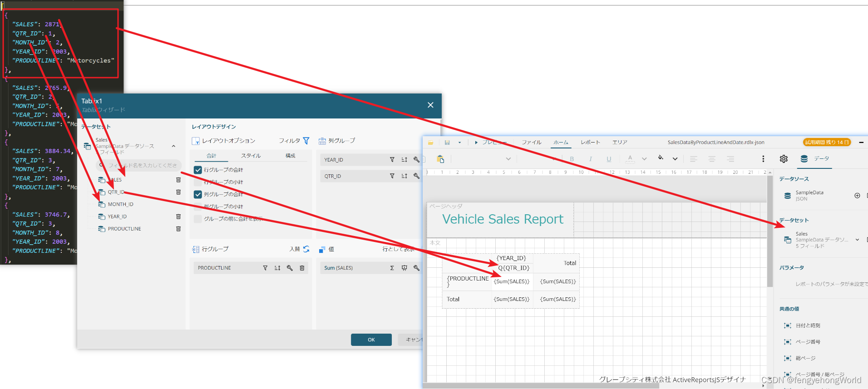Toggle bold formatting

[572, 159]
